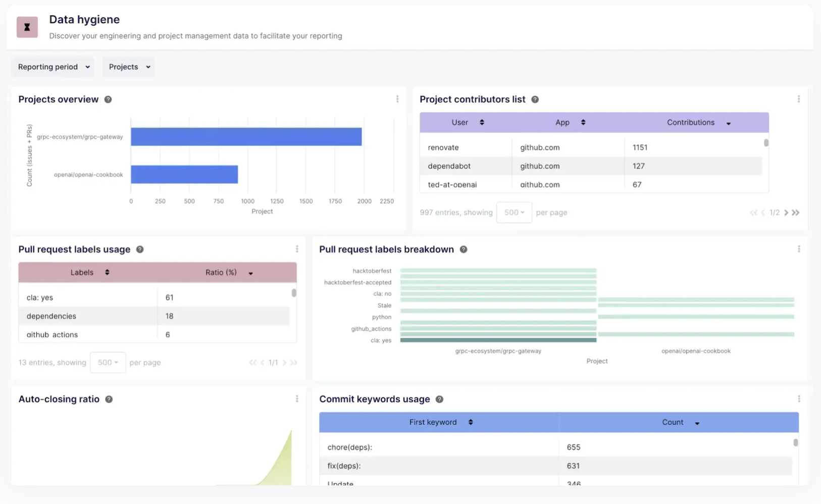
Task: Open Commit keywords usage three-dot menu
Action: (x=799, y=399)
